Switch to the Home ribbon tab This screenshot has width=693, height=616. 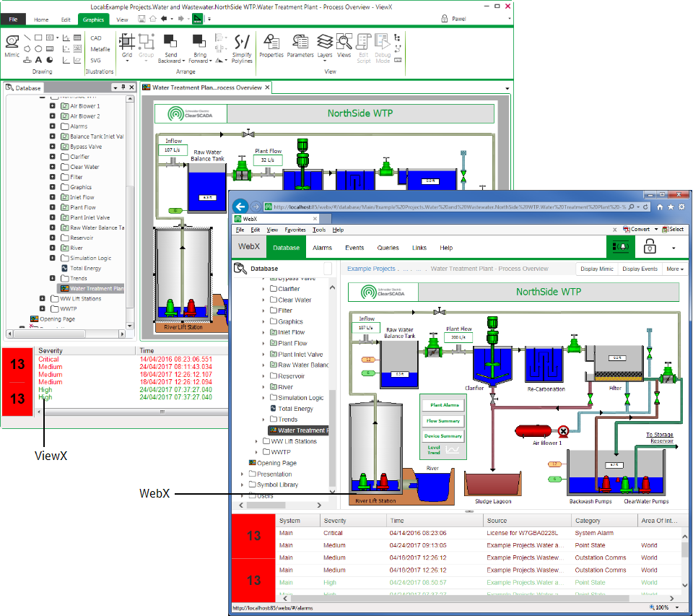[43, 19]
